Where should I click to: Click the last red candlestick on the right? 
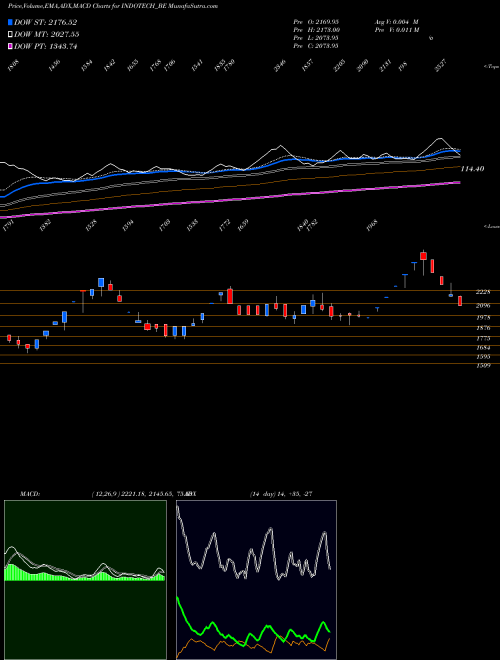click(460, 301)
